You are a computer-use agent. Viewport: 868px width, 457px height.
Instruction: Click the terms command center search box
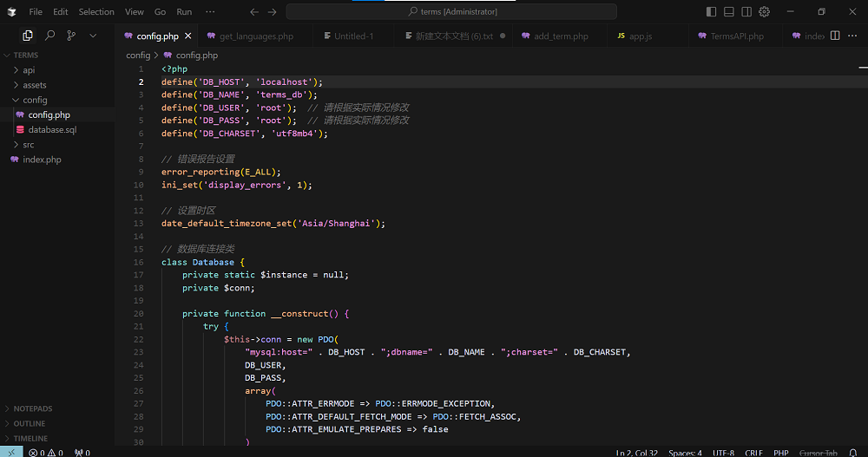coord(451,12)
